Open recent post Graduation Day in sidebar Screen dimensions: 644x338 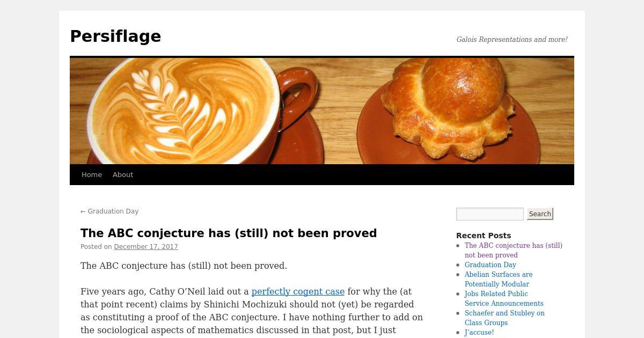(491, 265)
